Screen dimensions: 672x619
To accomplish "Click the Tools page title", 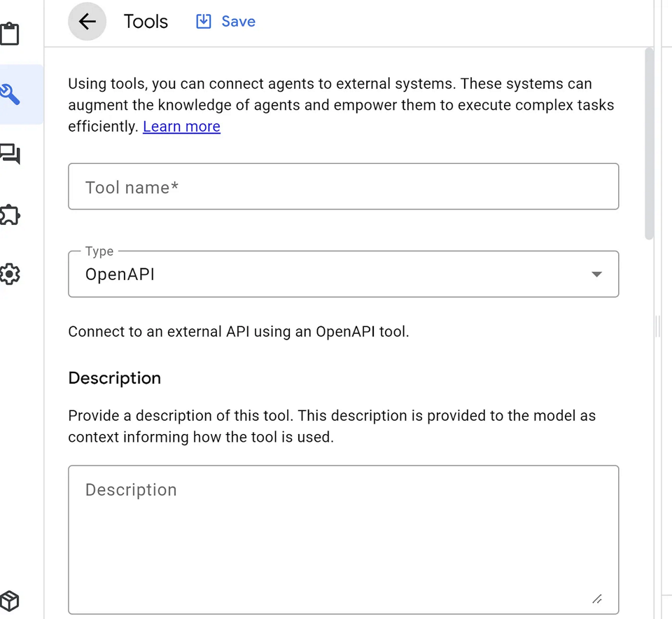I will click(146, 21).
